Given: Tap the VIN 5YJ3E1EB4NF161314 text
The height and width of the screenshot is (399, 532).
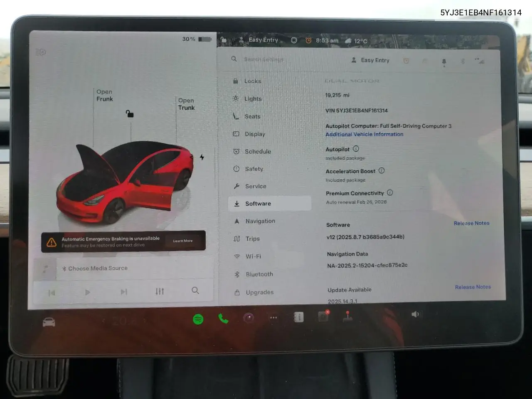Looking at the screenshot, I should tap(357, 111).
